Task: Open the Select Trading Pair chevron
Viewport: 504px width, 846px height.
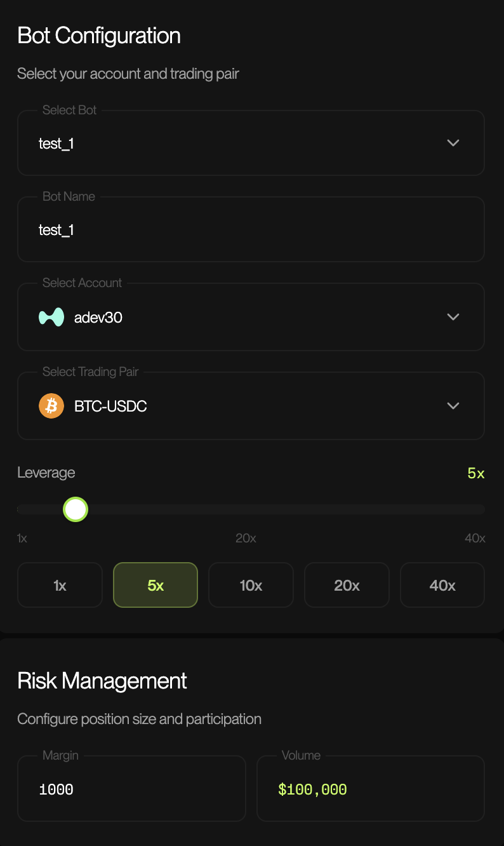Action: click(453, 406)
